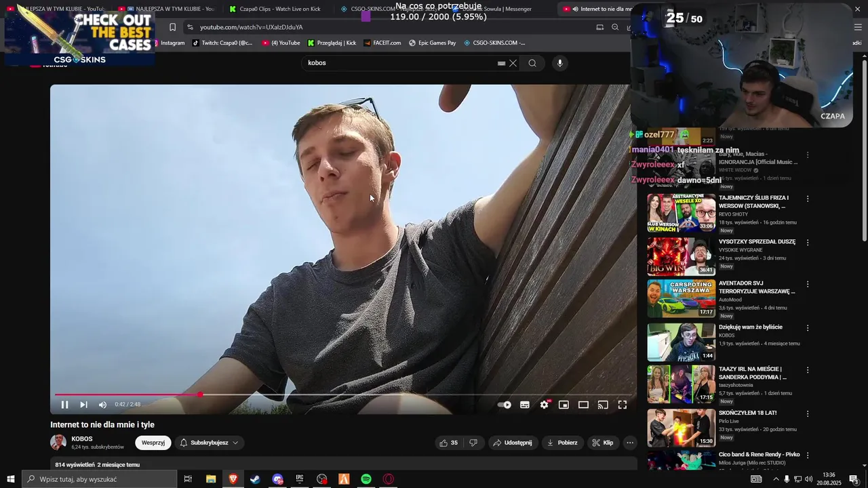The image size is (868, 488).
Task: Open options for SKOŃCZYŁEM 18 LAT video
Action: pos(808,413)
